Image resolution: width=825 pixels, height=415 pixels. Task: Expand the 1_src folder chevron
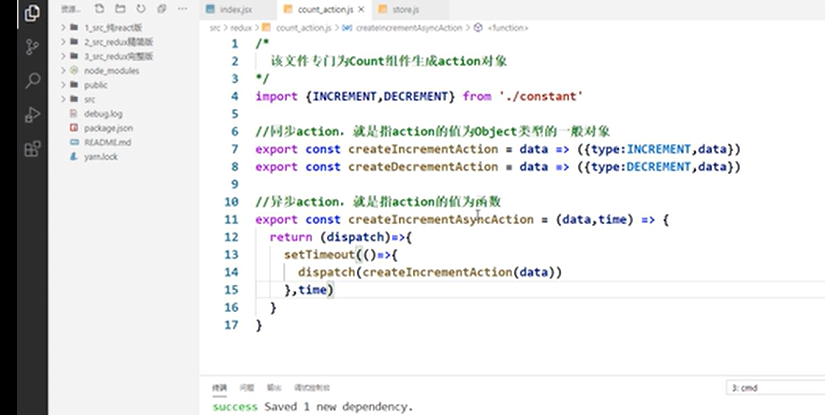point(63,27)
